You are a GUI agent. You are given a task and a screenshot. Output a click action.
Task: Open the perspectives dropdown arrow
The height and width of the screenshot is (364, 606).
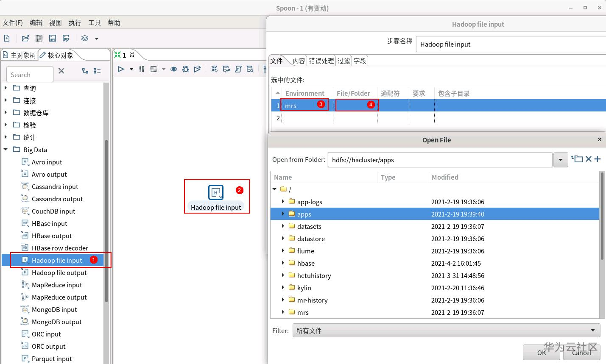pos(97,39)
